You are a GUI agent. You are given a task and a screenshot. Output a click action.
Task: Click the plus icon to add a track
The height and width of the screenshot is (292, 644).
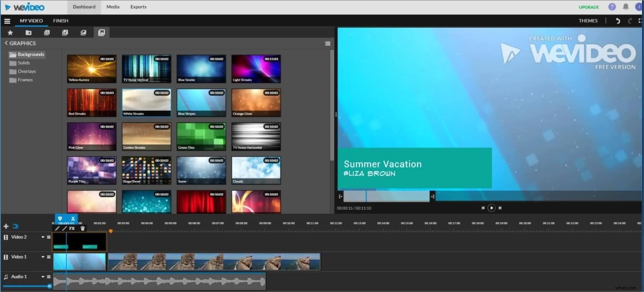pos(6,226)
